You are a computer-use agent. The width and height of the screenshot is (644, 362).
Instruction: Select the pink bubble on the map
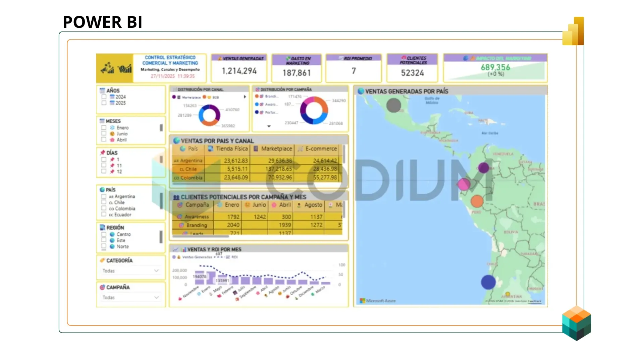click(x=464, y=184)
